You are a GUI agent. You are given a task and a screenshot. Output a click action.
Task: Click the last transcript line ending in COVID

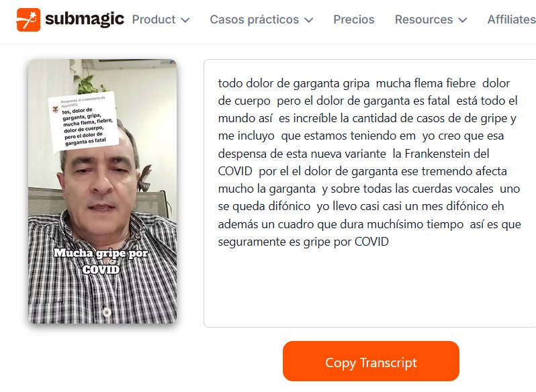point(303,242)
